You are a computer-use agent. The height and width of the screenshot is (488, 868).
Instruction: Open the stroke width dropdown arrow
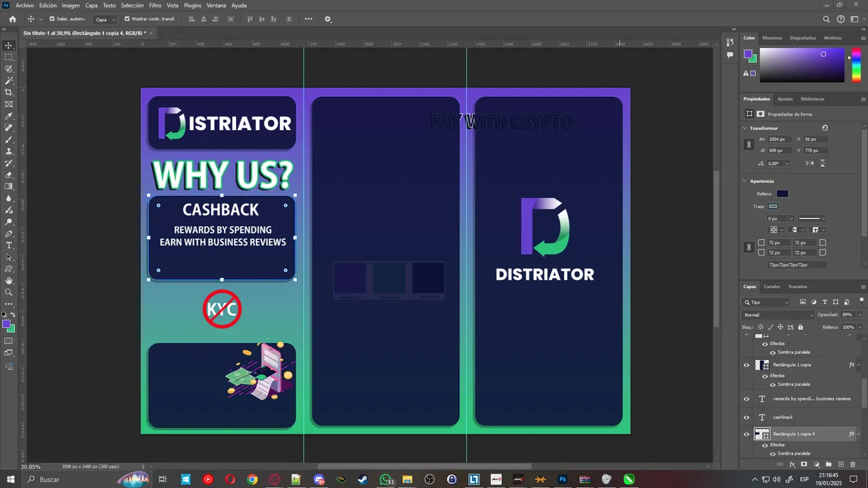pos(791,219)
